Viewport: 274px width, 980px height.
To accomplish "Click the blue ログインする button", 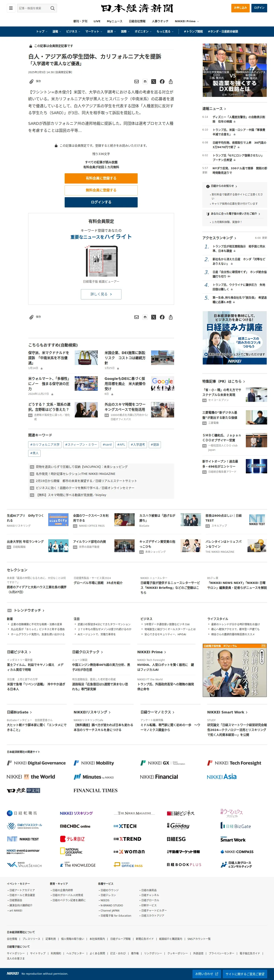I will point(101,202).
